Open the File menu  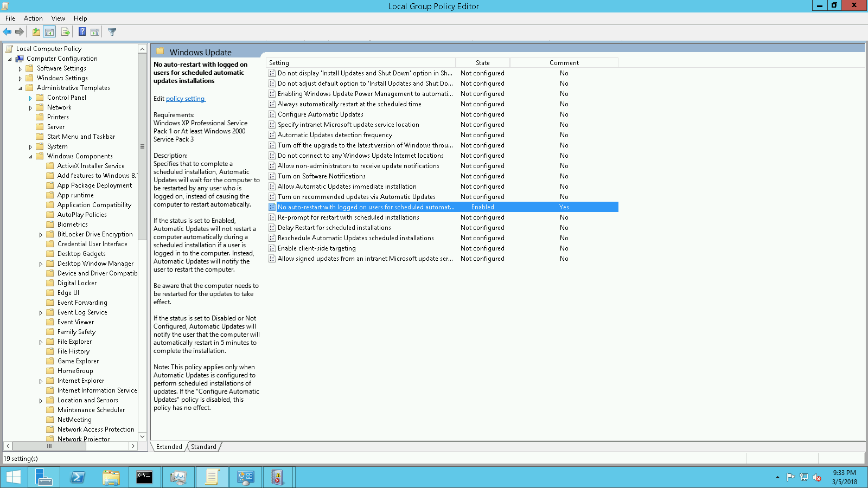(10, 18)
